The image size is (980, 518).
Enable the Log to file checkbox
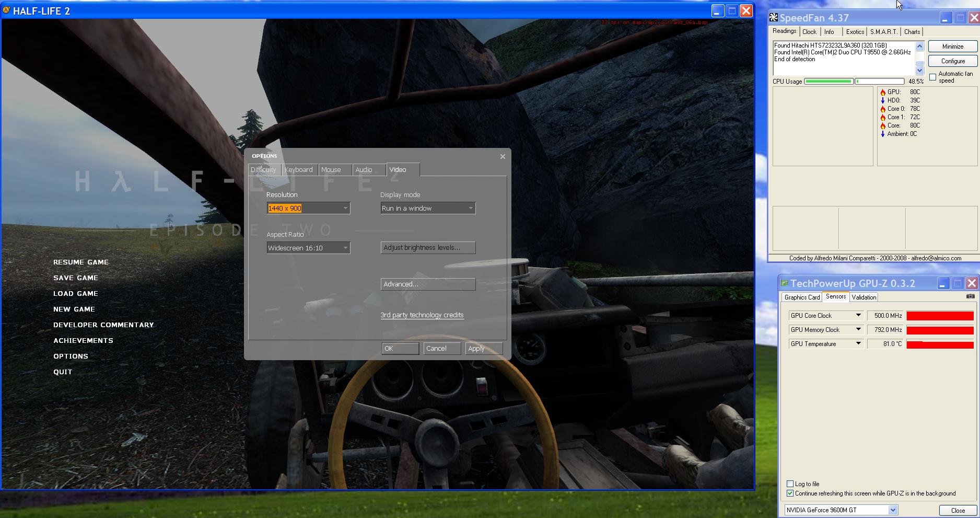tap(790, 484)
